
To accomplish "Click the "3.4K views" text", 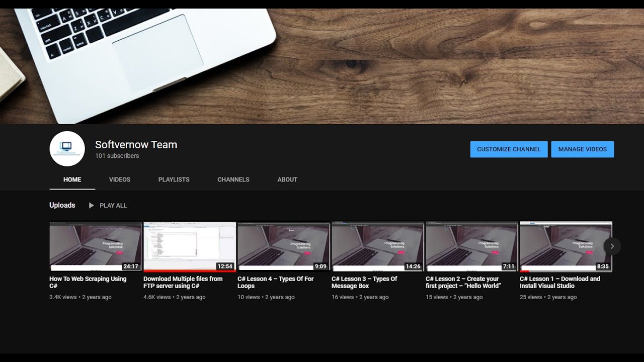I will (x=63, y=297).
